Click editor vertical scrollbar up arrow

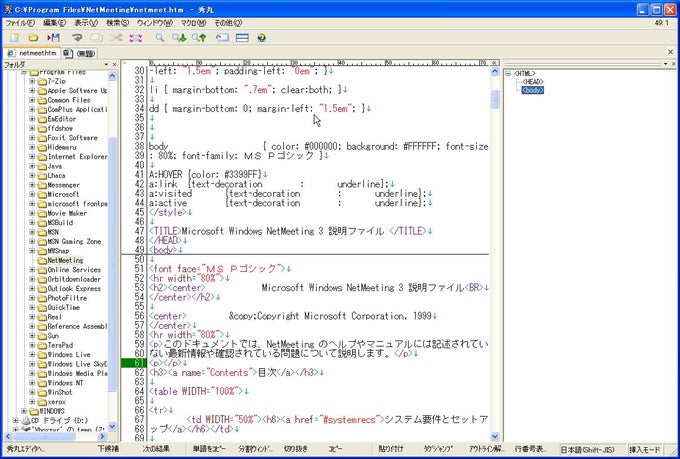pos(495,72)
